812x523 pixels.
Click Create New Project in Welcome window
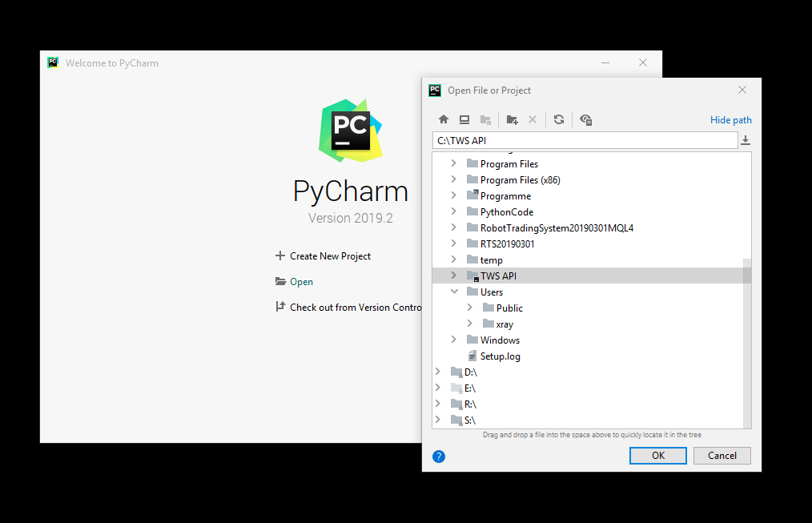[x=331, y=256]
